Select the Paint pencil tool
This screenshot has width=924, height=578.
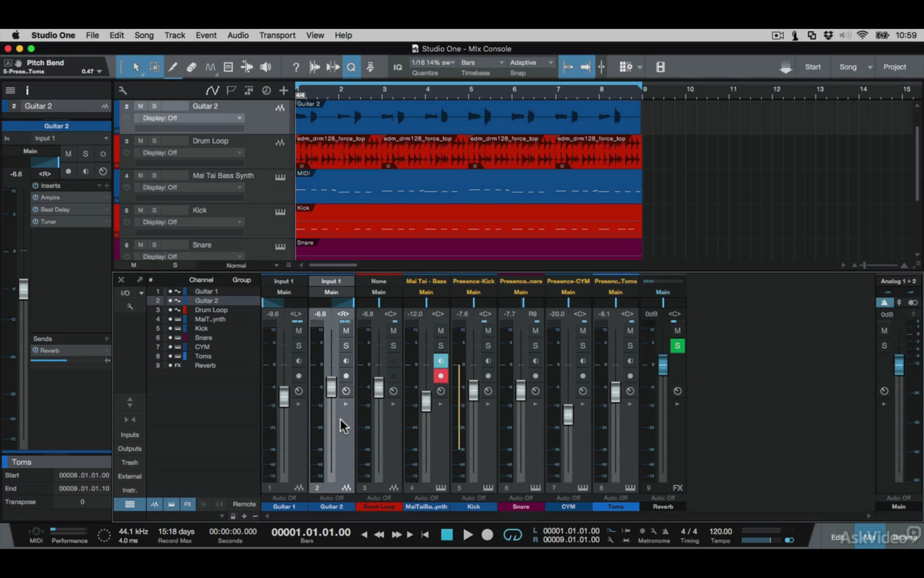173,67
